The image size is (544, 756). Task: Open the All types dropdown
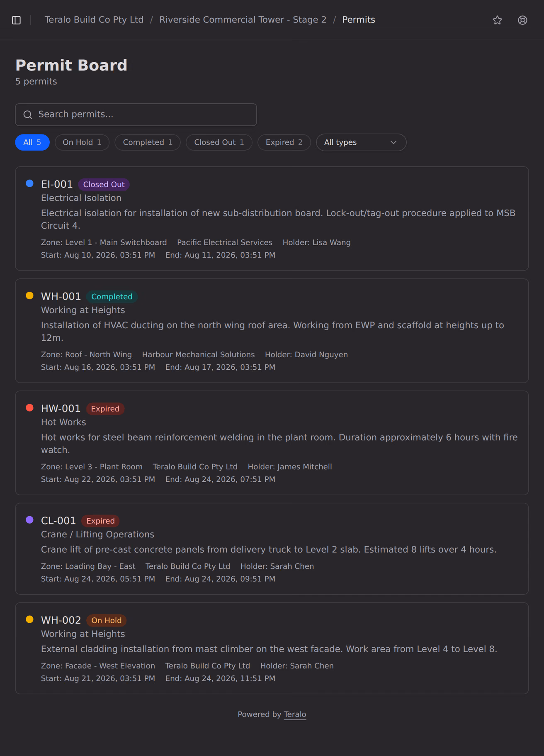coord(361,142)
